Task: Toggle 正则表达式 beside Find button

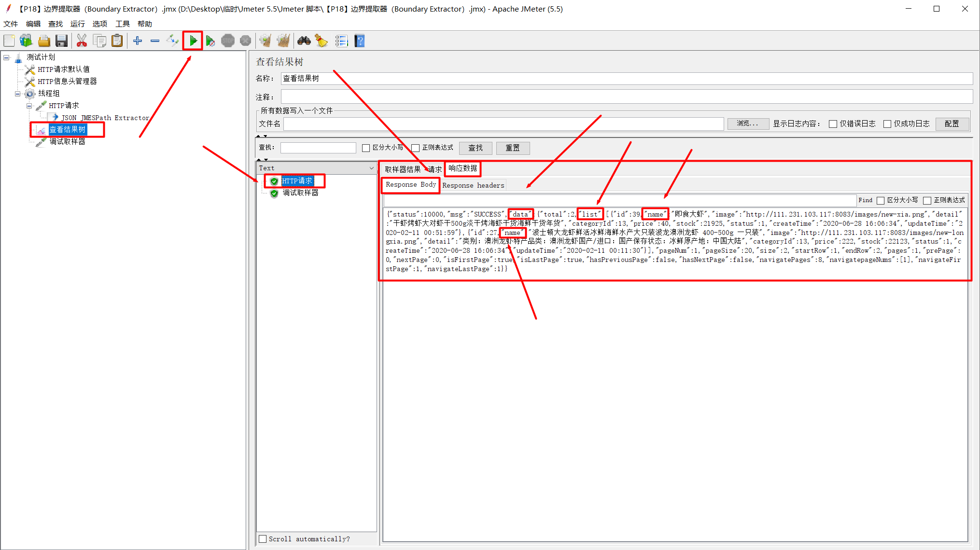Action: pyautogui.click(x=927, y=200)
